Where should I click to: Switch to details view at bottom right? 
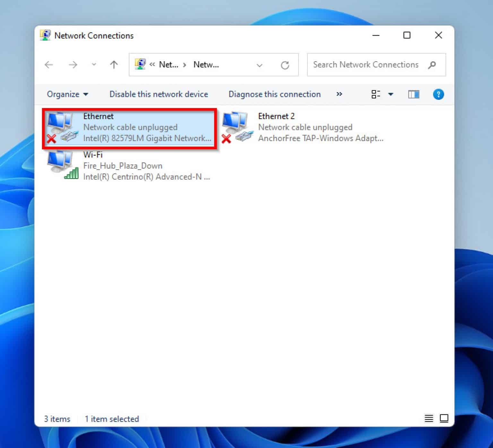click(x=429, y=418)
